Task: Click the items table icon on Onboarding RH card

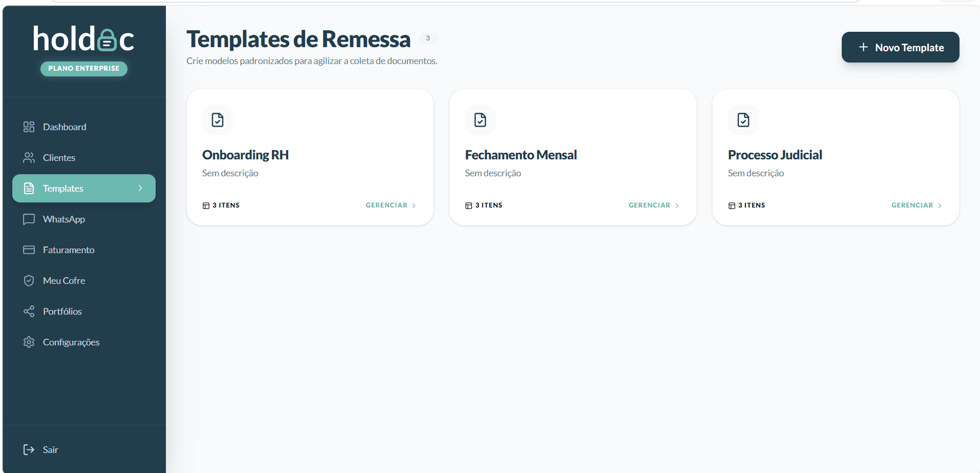Action: [206, 205]
